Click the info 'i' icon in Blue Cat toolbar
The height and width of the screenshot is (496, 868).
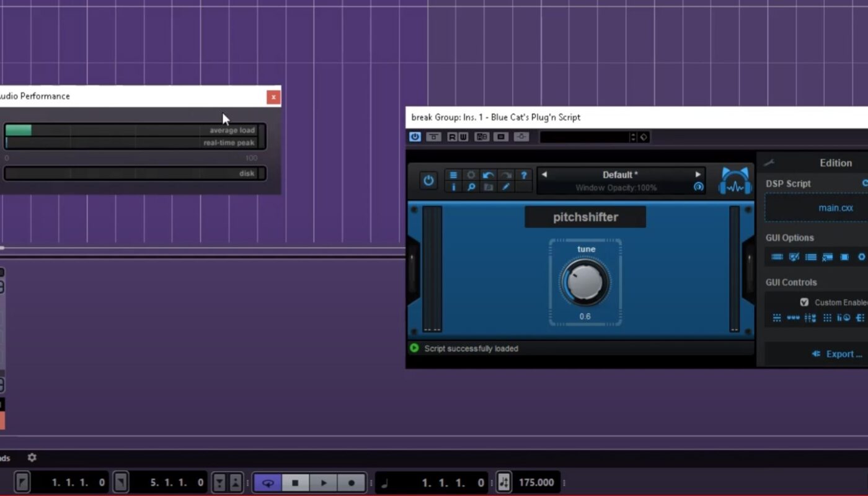point(454,187)
